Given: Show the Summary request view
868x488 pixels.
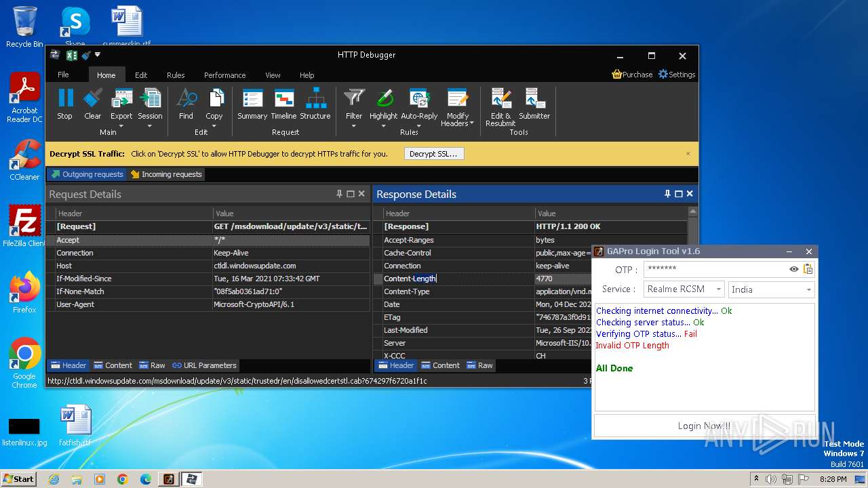Looking at the screenshot, I should [x=252, y=104].
